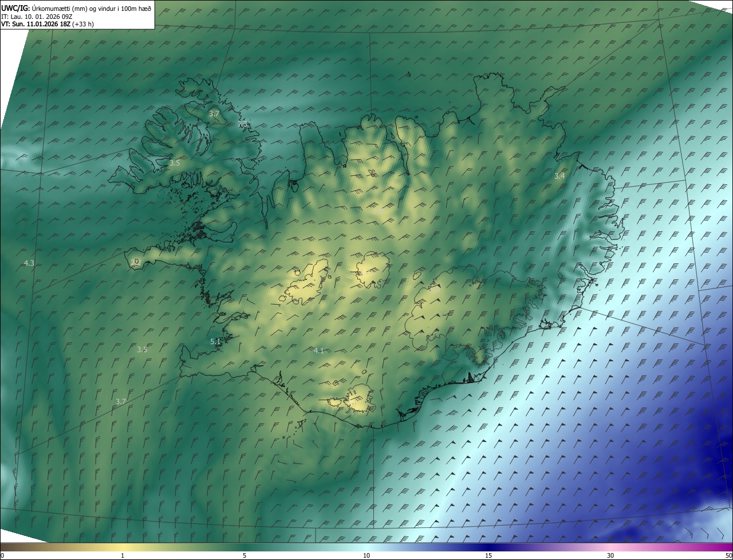733x560 pixels.
Task: Pick the 4.1 value label on the map
Action: click(x=319, y=350)
